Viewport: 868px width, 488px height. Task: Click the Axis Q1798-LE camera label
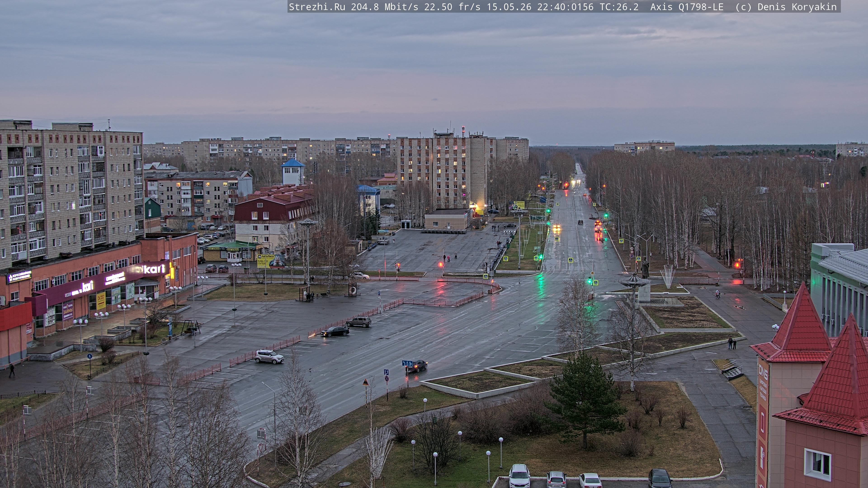687,7
